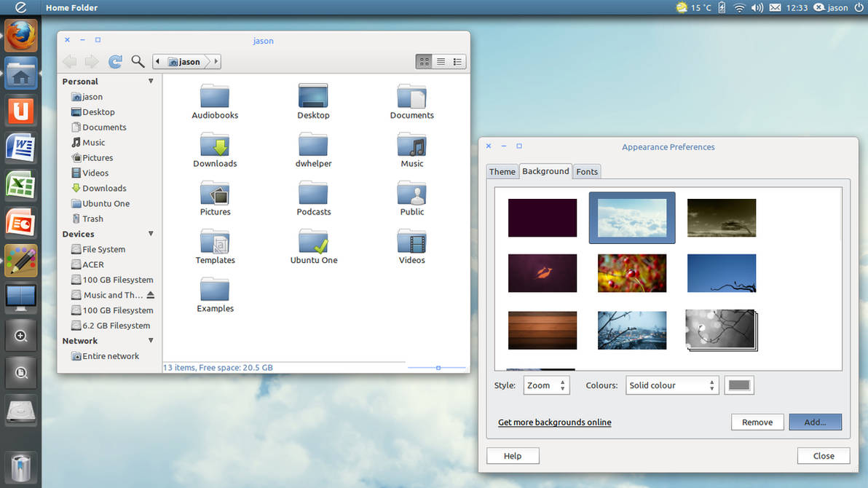868x488 pixels.
Task: Switch to compact view mode
Action: [x=457, y=61]
